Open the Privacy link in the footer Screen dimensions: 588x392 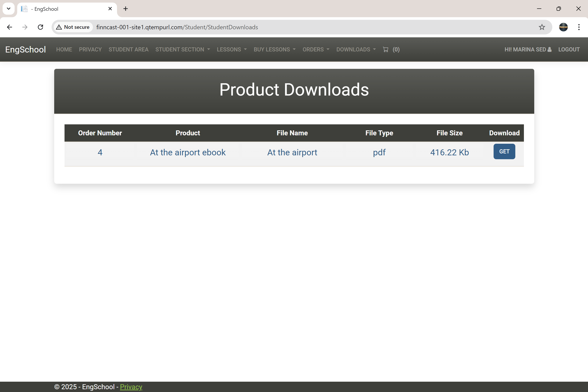click(131, 386)
